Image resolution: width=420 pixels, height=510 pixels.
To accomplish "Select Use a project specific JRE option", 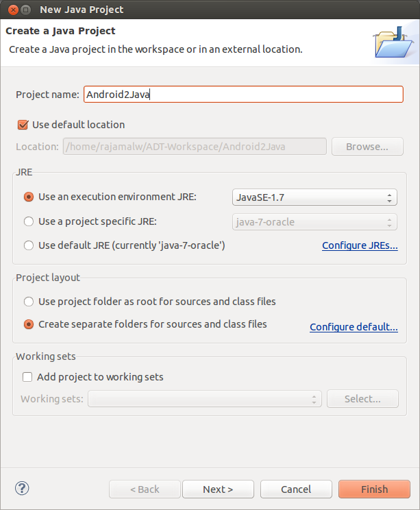I will pyautogui.click(x=29, y=221).
